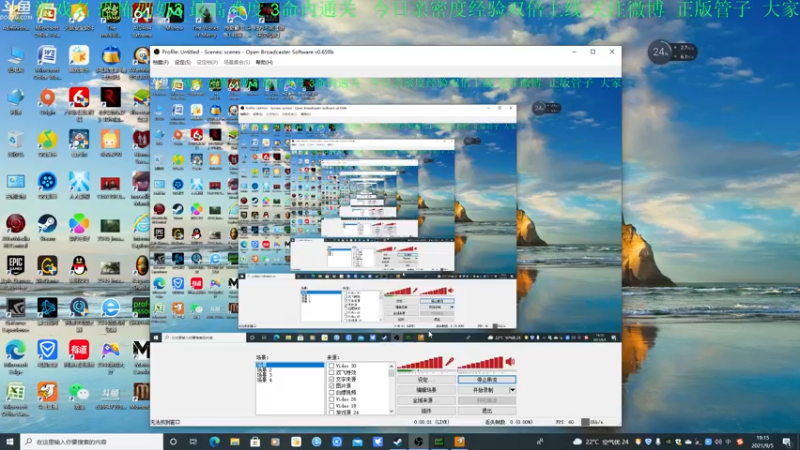Click the taskbar clock showing 19:15

pos(762,441)
